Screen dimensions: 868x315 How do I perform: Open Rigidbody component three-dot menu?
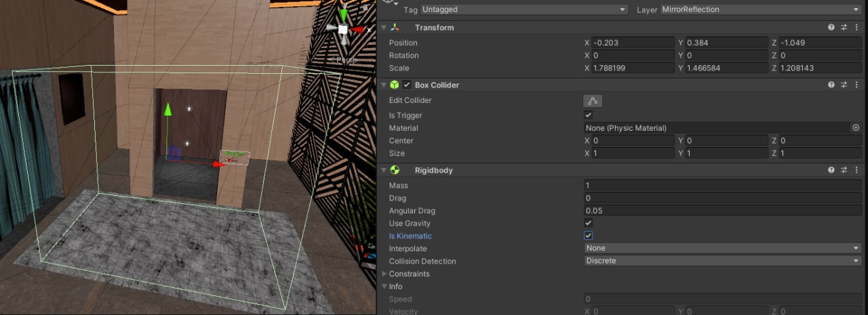pyautogui.click(x=857, y=170)
